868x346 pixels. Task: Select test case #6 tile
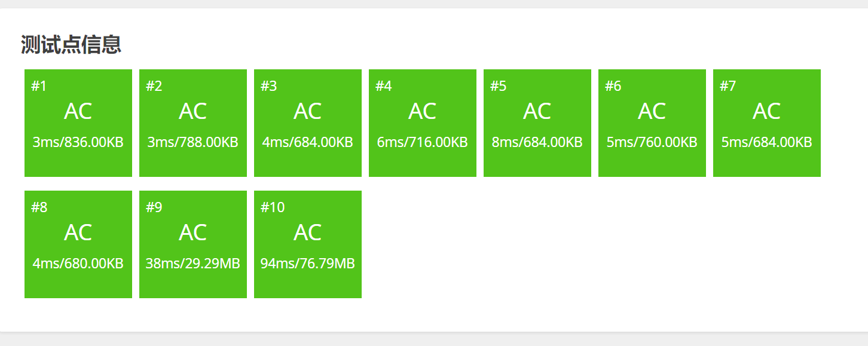(x=652, y=123)
